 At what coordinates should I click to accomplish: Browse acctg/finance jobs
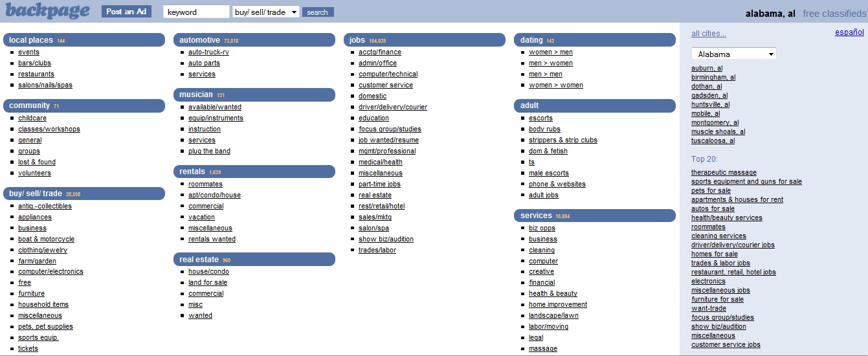click(x=380, y=52)
